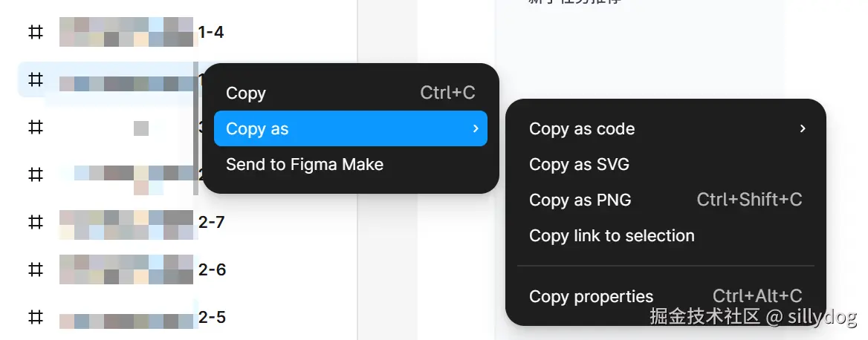868x340 pixels.
Task: Expand the Copy as code submenu arrow
Action: tap(803, 128)
